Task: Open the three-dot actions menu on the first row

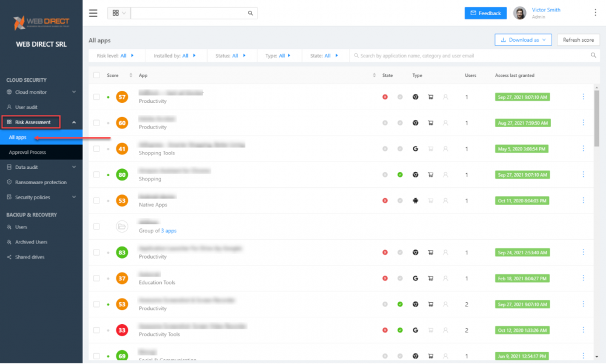Action: 583,96
